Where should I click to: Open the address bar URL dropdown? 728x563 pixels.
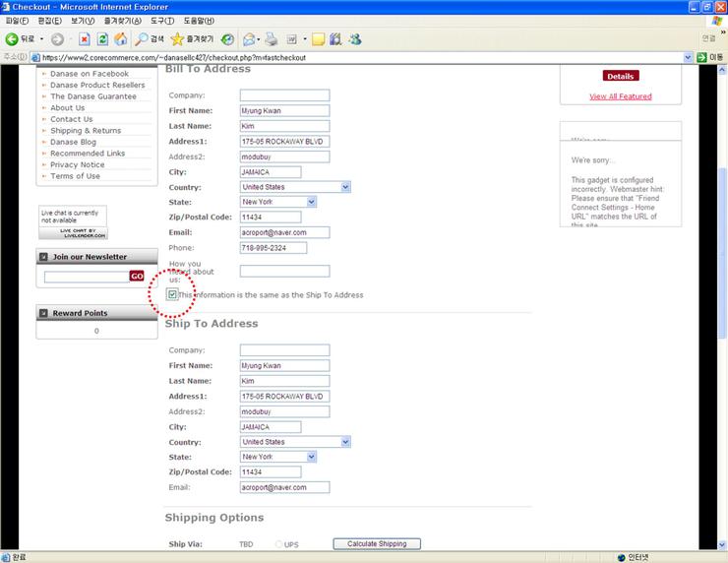688,58
